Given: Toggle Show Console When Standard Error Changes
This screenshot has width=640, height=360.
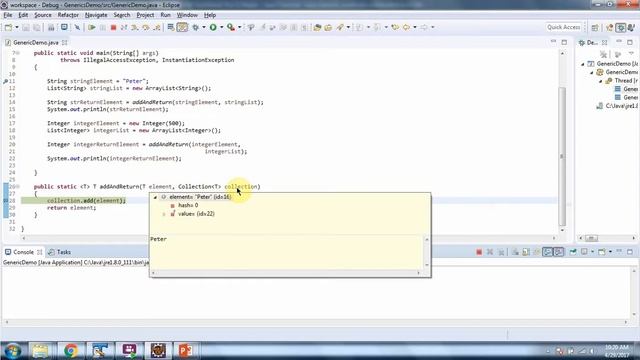Looking at the screenshot, I should (559, 252).
